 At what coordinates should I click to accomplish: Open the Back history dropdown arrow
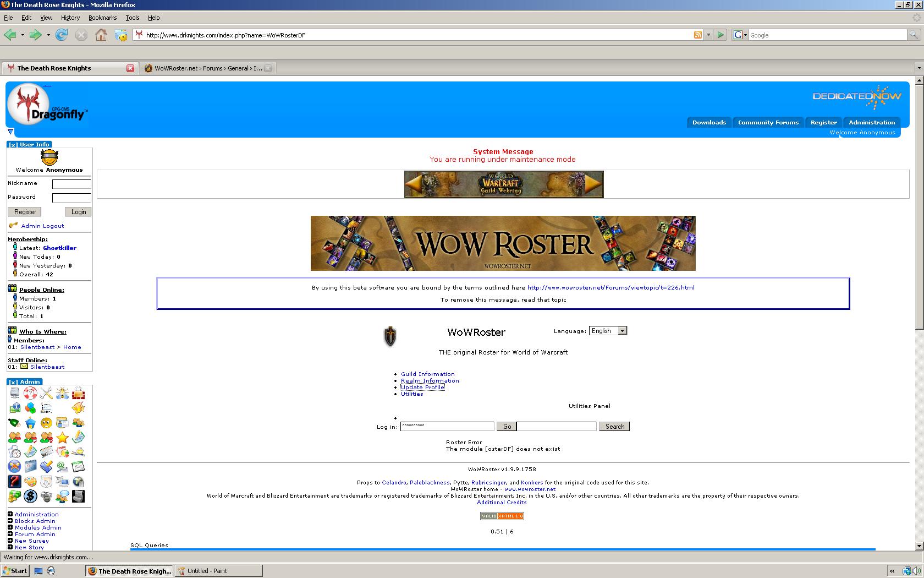tap(23, 35)
